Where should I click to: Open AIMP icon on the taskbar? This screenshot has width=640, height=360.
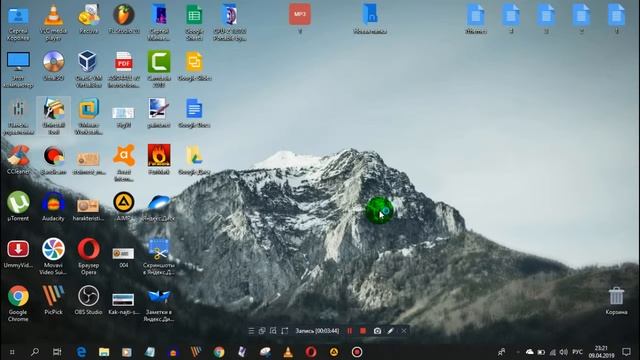point(334,352)
